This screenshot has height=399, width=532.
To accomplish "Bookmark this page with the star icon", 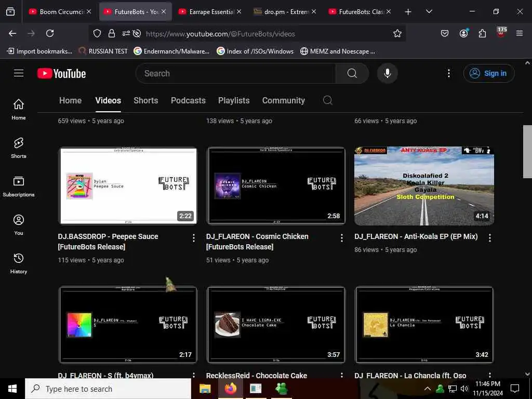I will [x=397, y=34].
